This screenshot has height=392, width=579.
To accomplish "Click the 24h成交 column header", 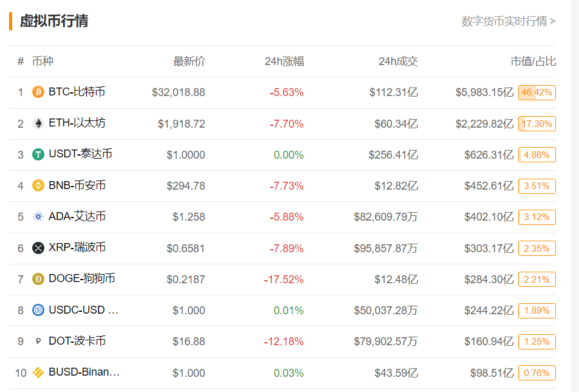I will coord(398,61).
